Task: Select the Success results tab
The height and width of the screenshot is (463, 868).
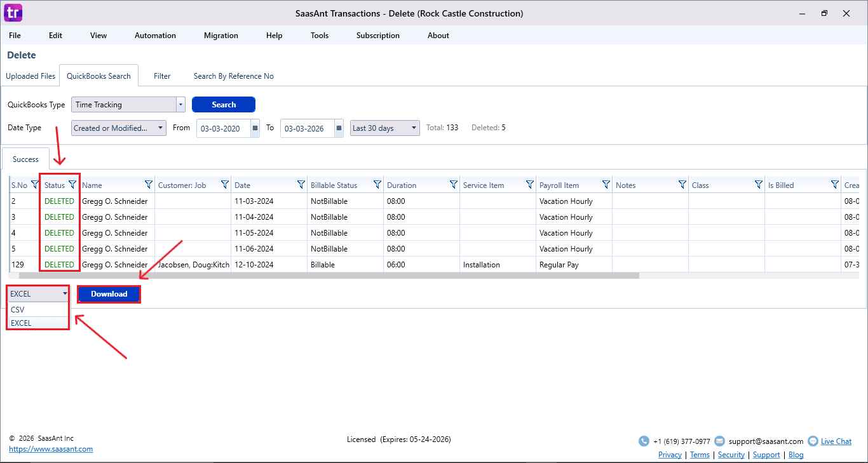Action: (25, 159)
